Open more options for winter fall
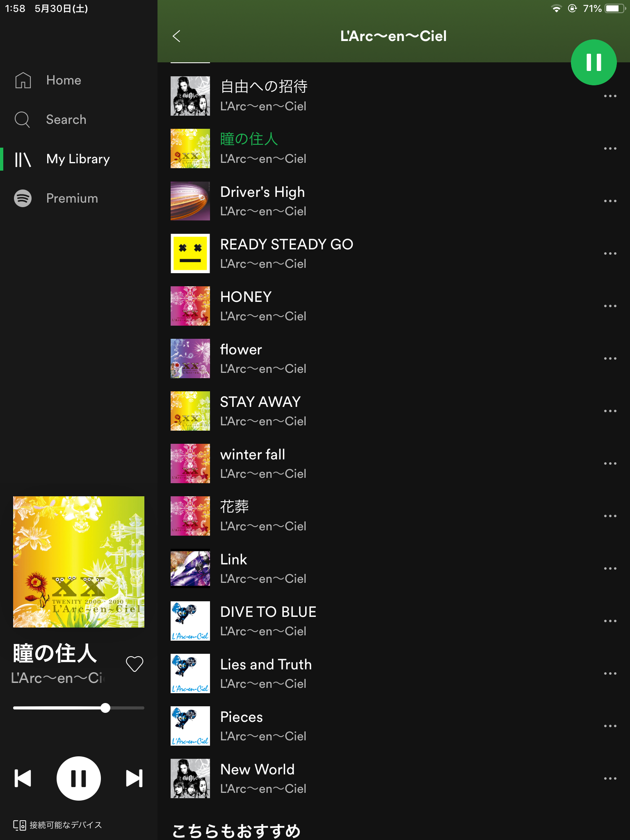 click(x=610, y=463)
